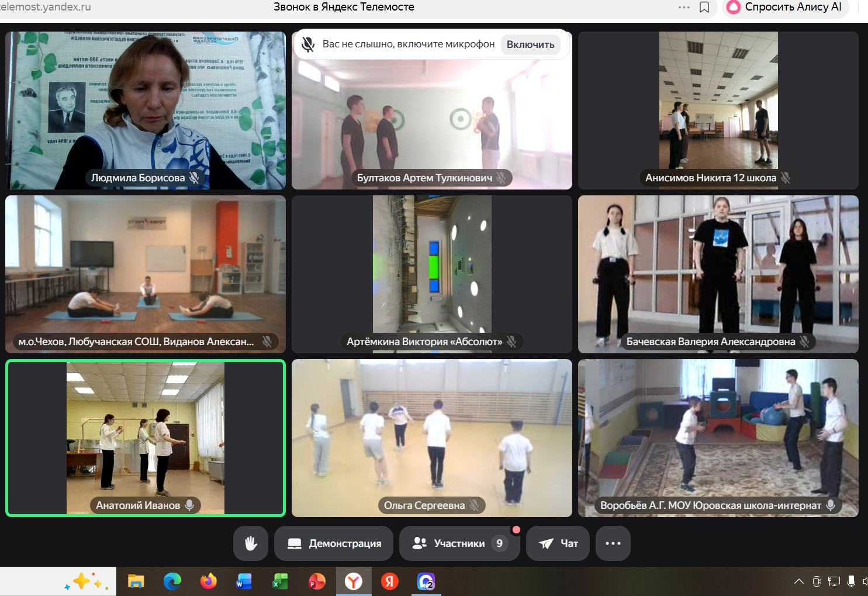Open the Демонстрация screen sharing button
Screen dimensions: 868x596
coord(334,543)
